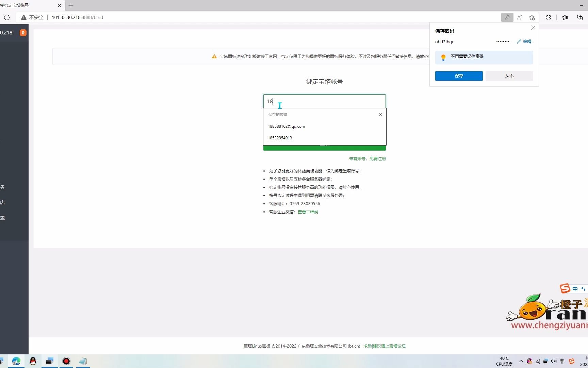Open the volume speaker tray icon
The width and height of the screenshot is (588, 368).
pyautogui.click(x=554, y=361)
